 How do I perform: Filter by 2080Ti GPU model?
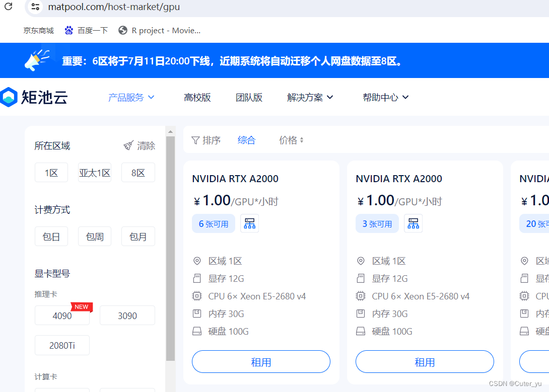click(x=62, y=345)
